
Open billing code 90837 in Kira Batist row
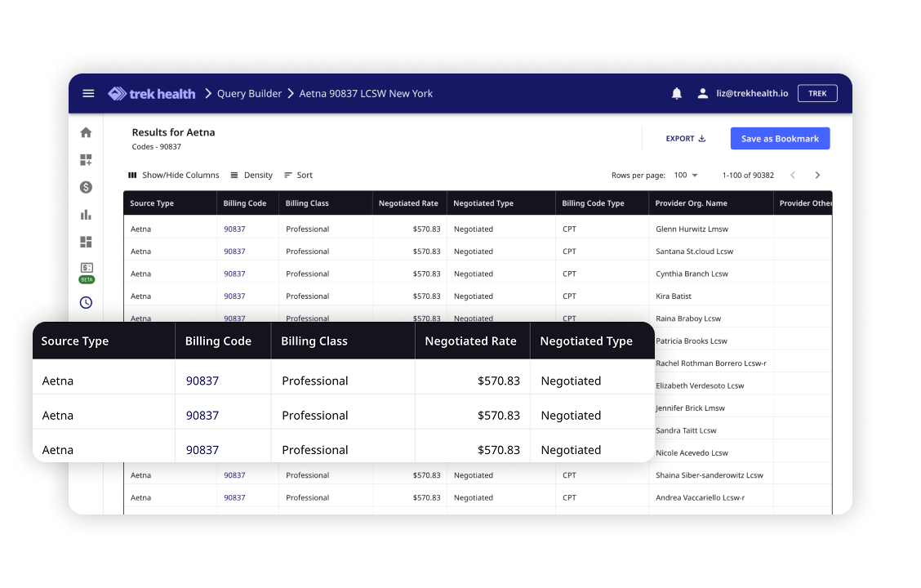(234, 296)
